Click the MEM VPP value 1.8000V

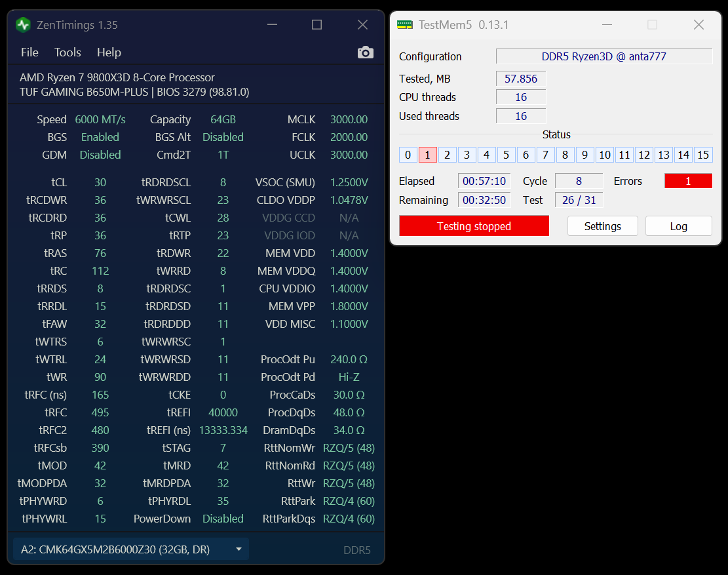(x=349, y=307)
